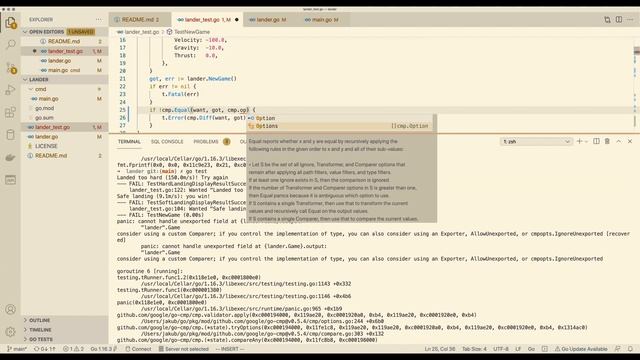Split the editor right
This screenshot has width=640, height=360.
click(619, 20)
